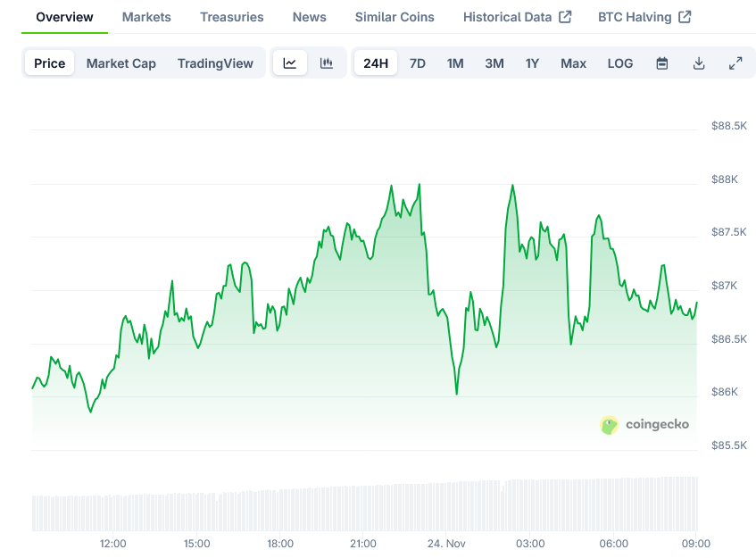
Task: Open the Similar Coins tab
Action: [395, 16]
